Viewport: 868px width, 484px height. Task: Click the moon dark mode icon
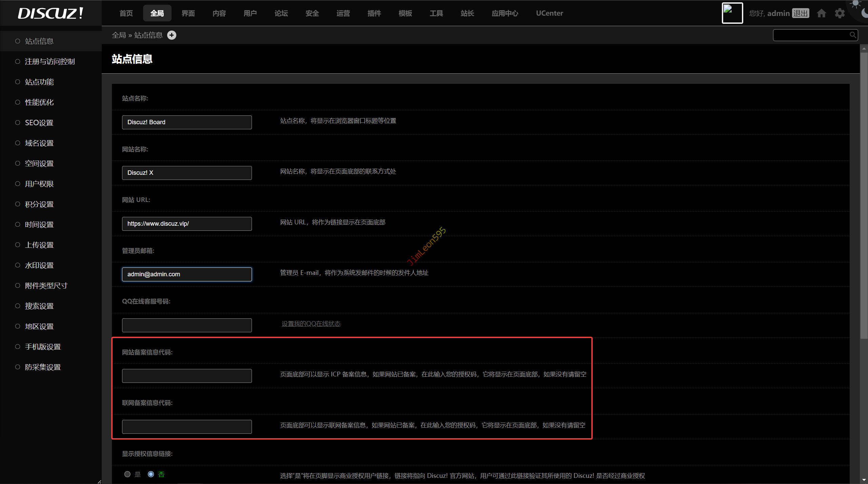[x=865, y=13]
